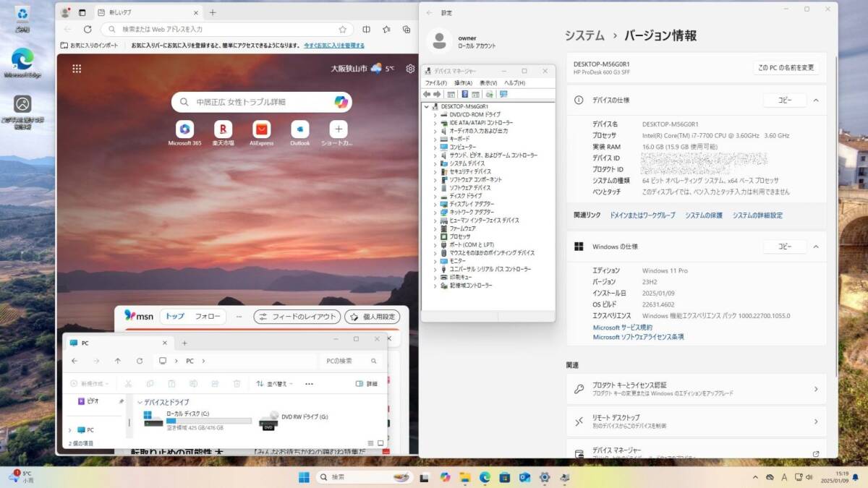Click the taskbar 検索 search box
The width and height of the screenshot is (868, 488).
363,477
